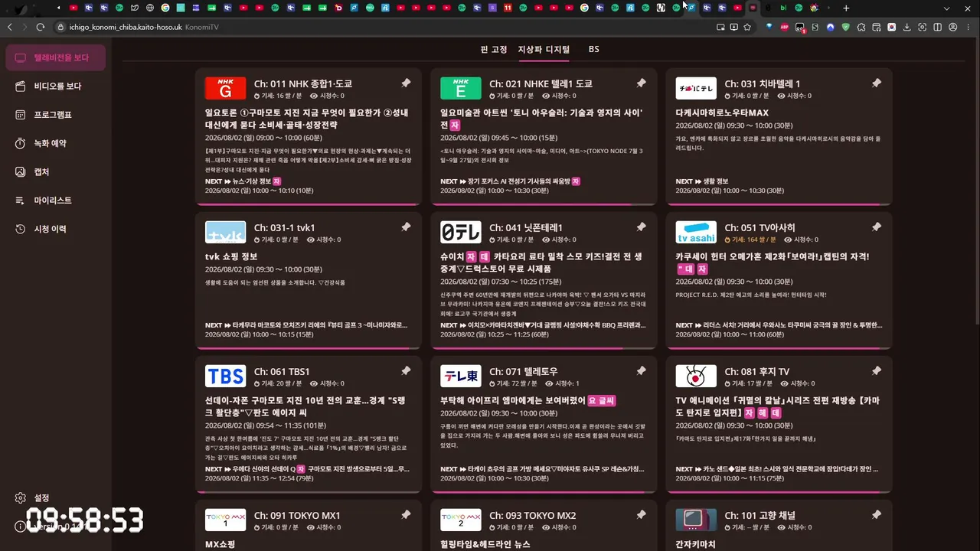Viewport: 980px width, 551px height.
Task: Open 캡처 captures page
Action: [55, 172]
